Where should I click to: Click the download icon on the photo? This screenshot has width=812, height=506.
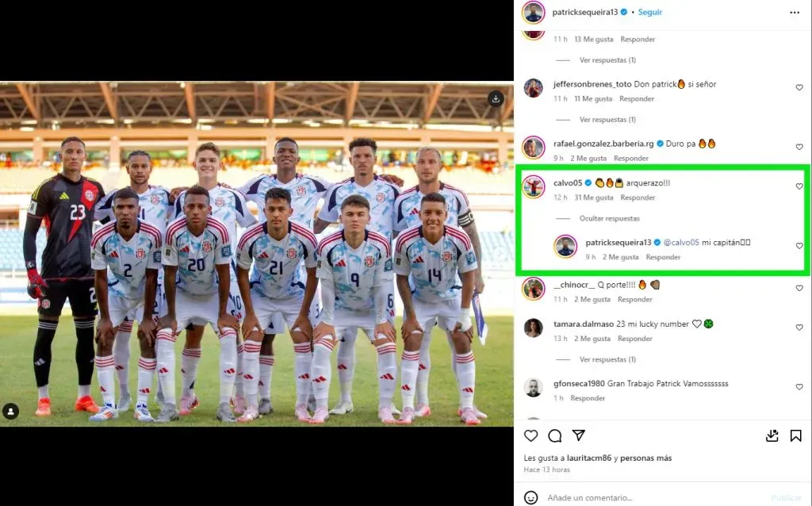[x=496, y=99]
